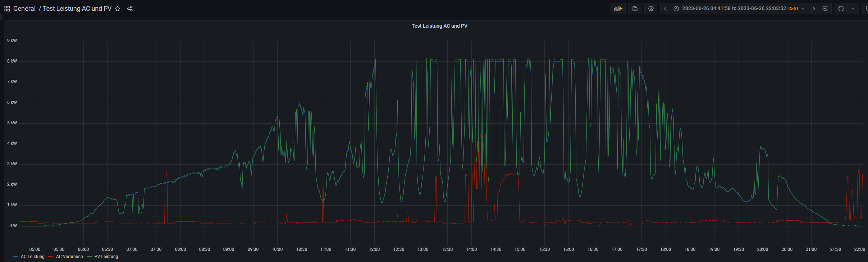
Task: Toggle AC Leistung series in legend
Action: [32, 257]
